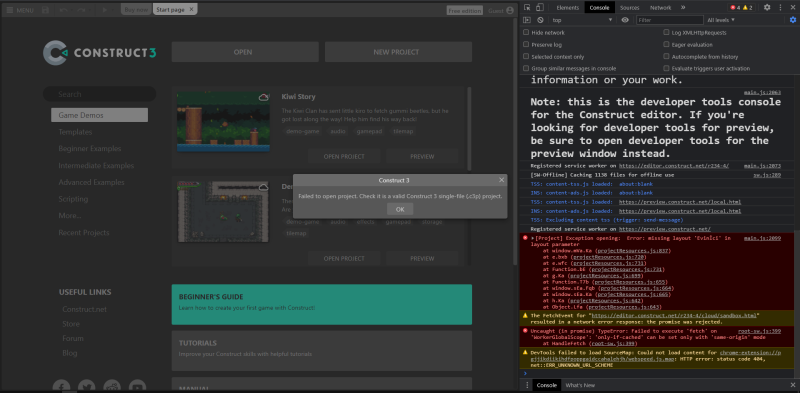This screenshot has height=393, width=800.
Task: Open the Guest account icon
Action: (x=510, y=11)
